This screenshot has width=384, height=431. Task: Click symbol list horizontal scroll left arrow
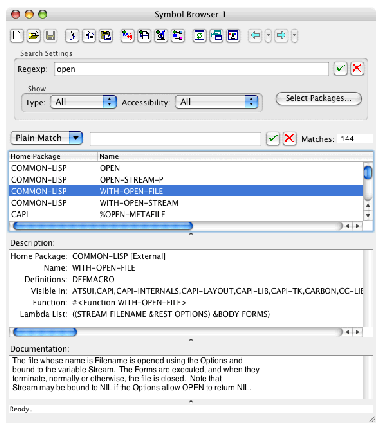pos(347,226)
